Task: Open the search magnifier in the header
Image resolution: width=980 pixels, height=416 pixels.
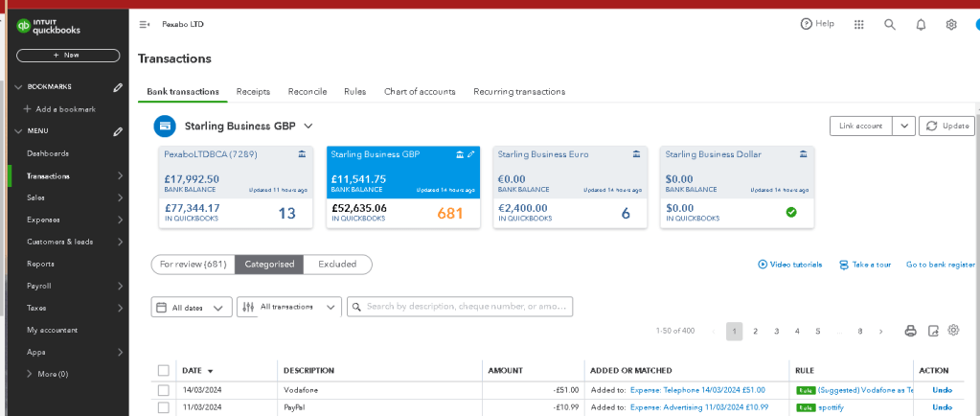Action: [890, 24]
